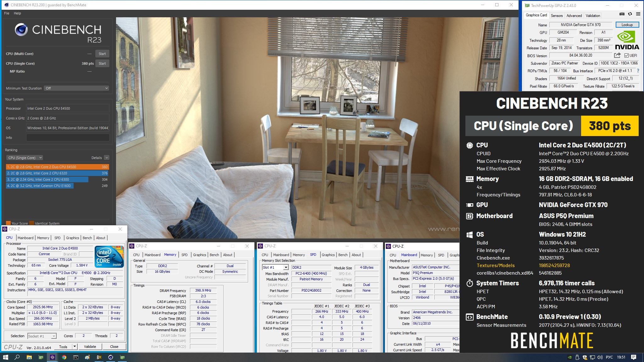This screenshot has width=644, height=362.
Task: Open the CPU (Single Core) ranking dropdown
Action: pos(25,158)
